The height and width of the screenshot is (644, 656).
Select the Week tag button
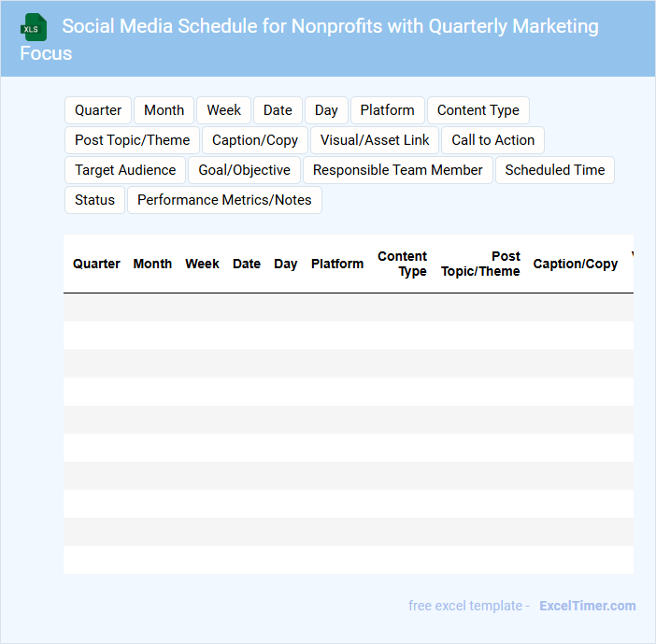click(224, 110)
